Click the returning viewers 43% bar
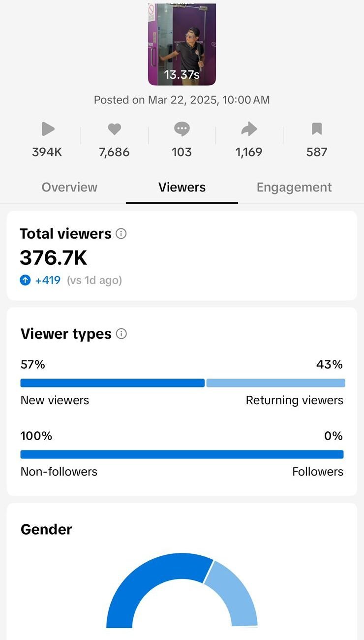This screenshot has height=640, width=364. click(275, 383)
